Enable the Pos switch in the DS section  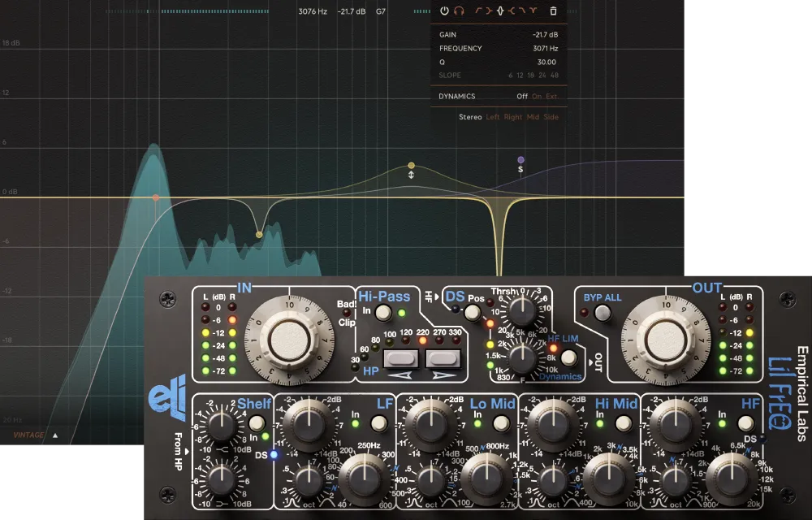(472, 312)
